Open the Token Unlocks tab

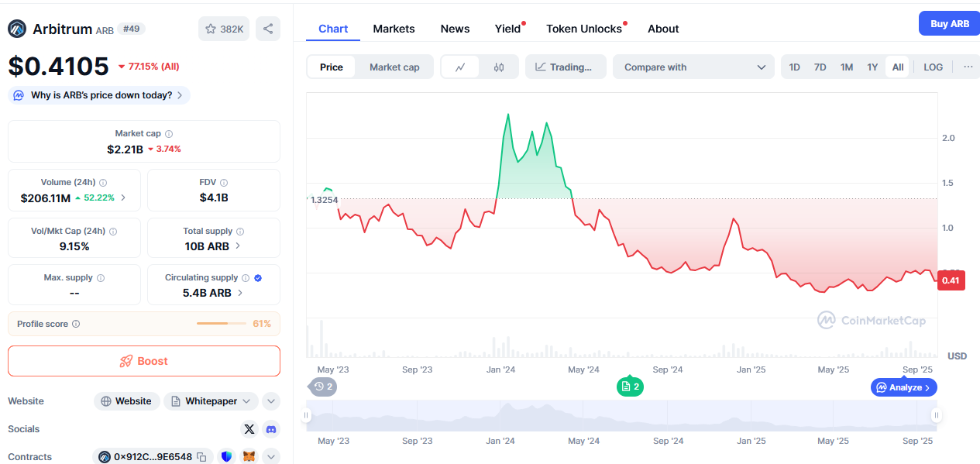pyautogui.click(x=584, y=29)
